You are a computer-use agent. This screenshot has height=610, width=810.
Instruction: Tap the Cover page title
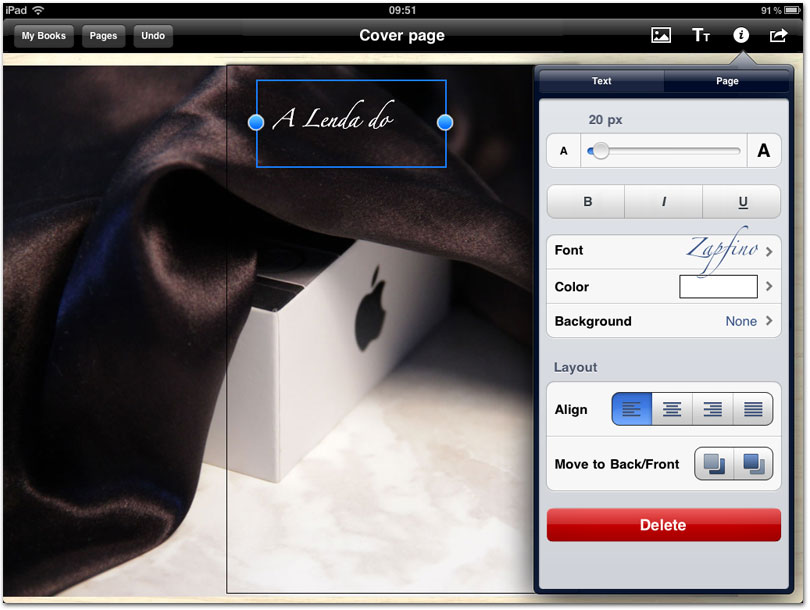pos(402,36)
